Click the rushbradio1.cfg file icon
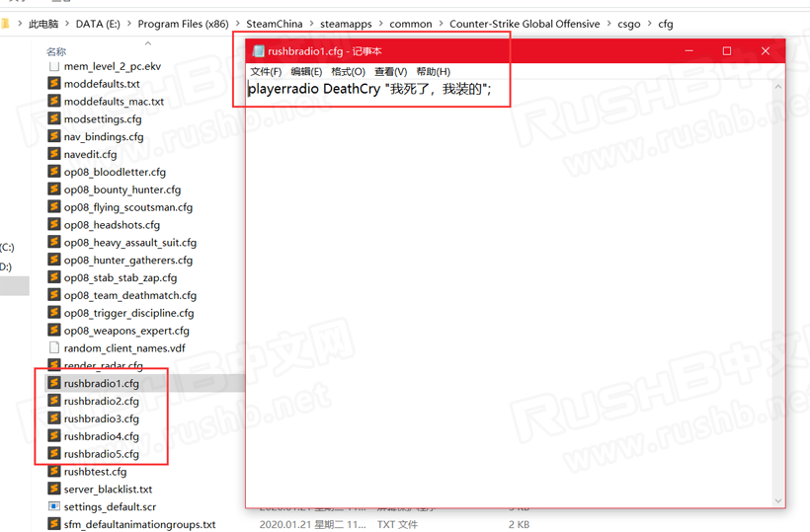This screenshot has height=532, width=810. (x=54, y=383)
